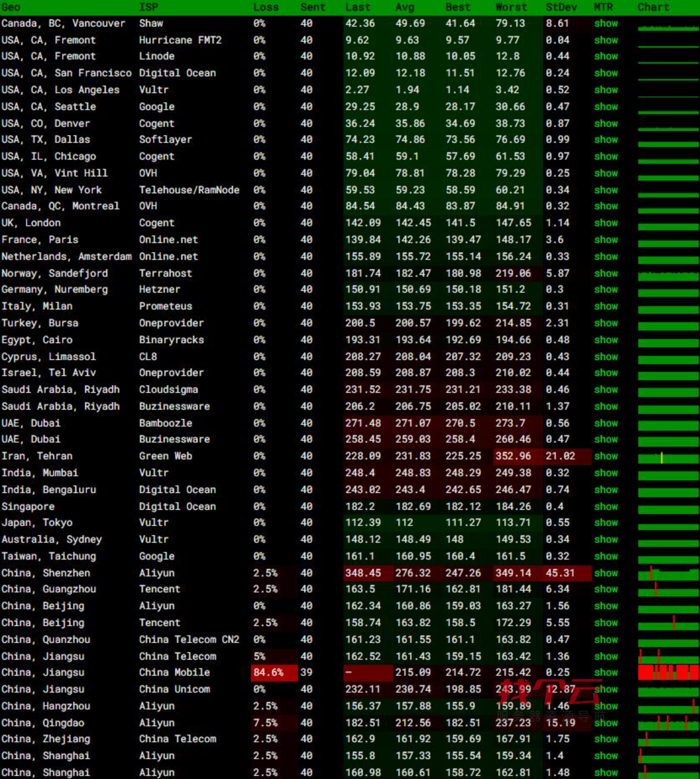
Task: Click the 5% loss value for China Telecom
Action: pyautogui.click(x=259, y=657)
